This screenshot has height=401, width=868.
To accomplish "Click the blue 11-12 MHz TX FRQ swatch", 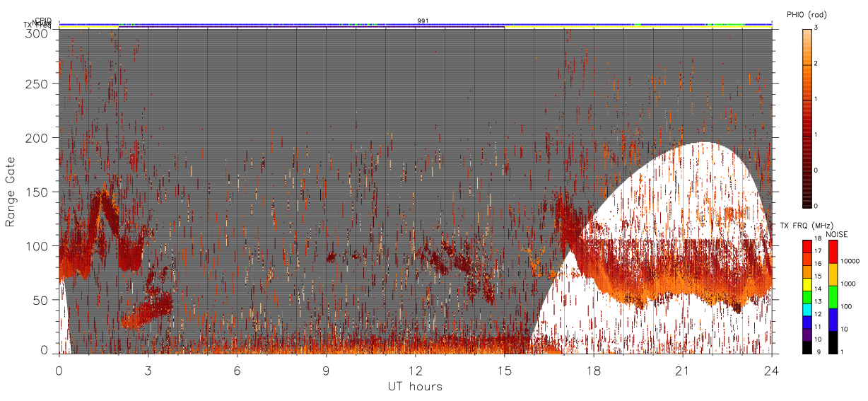I will click(x=807, y=322).
